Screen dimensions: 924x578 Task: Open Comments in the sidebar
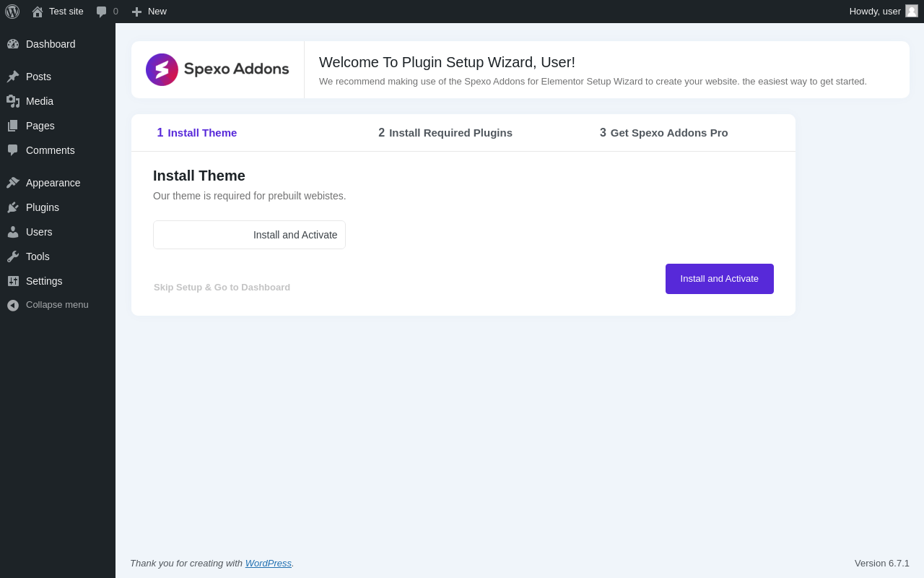click(58, 150)
